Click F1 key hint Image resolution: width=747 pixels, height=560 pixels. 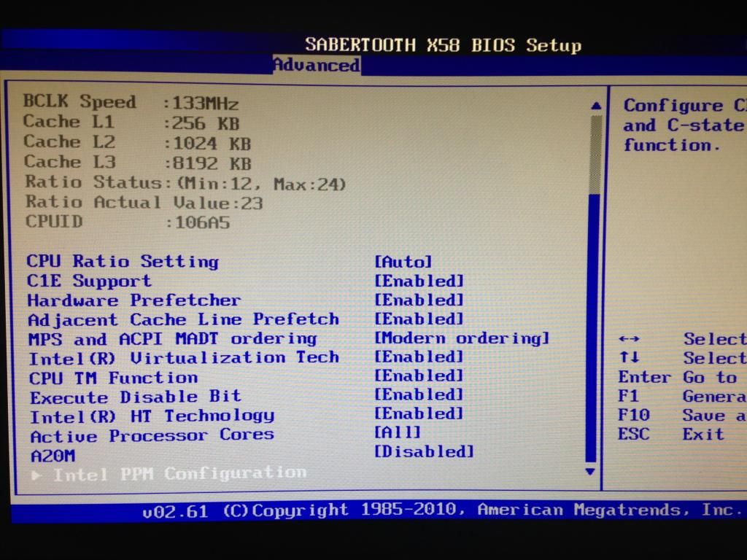coord(628,396)
